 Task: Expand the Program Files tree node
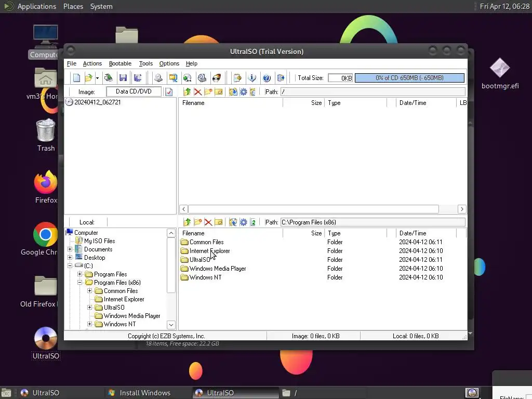point(79,274)
